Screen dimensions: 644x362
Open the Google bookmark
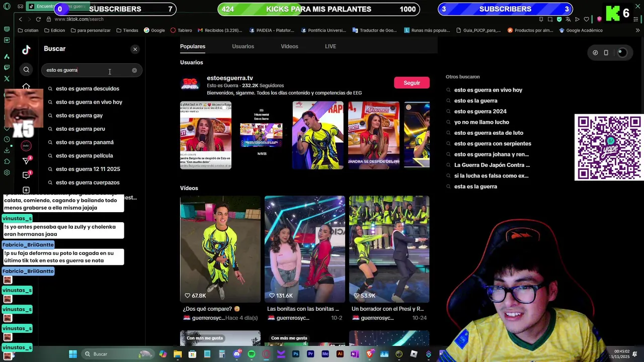(x=154, y=30)
